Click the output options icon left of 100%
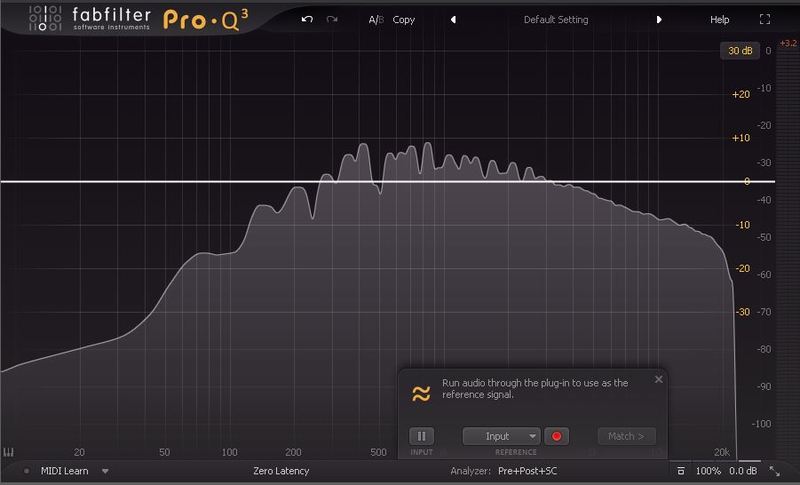This screenshot has height=485, width=800. pos(681,471)
